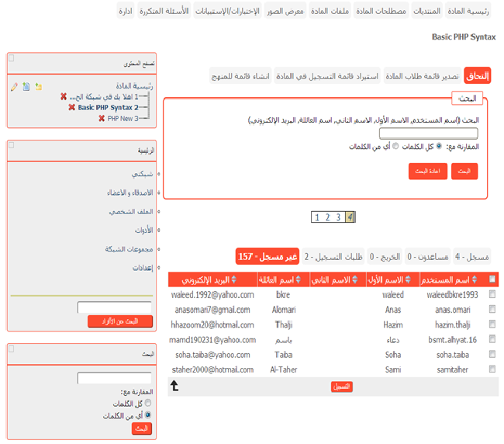The height and width of the screenshot is (444, 504).
Task: Click the اعادة البحث reset button
Action: (x=428, y=171)
